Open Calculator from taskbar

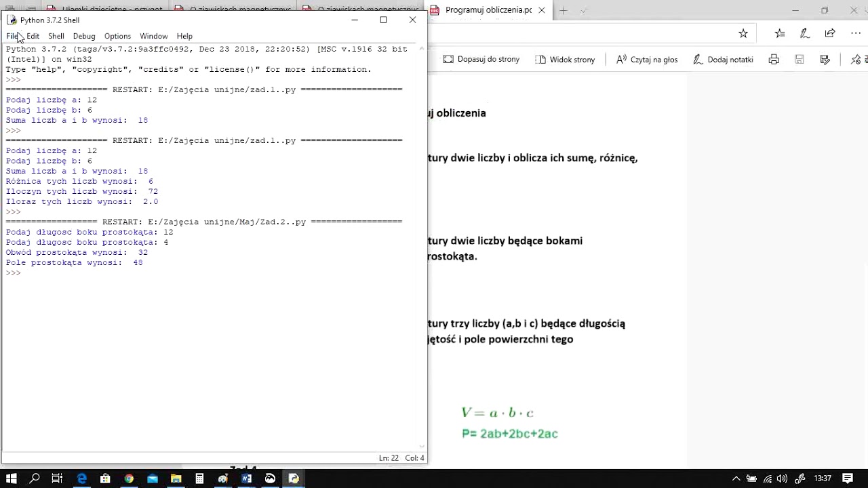click(199, 479)
